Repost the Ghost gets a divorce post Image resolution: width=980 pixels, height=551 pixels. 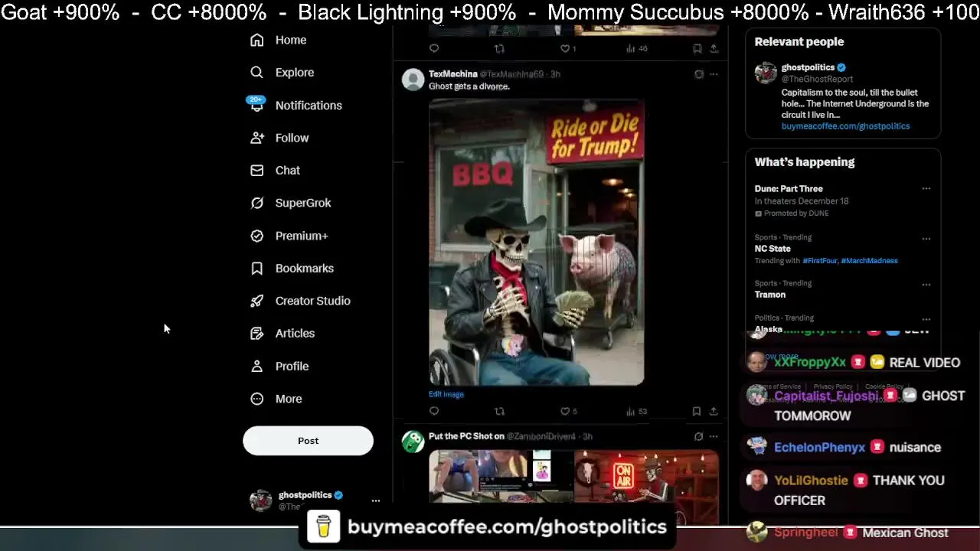[x=499, y=411]
